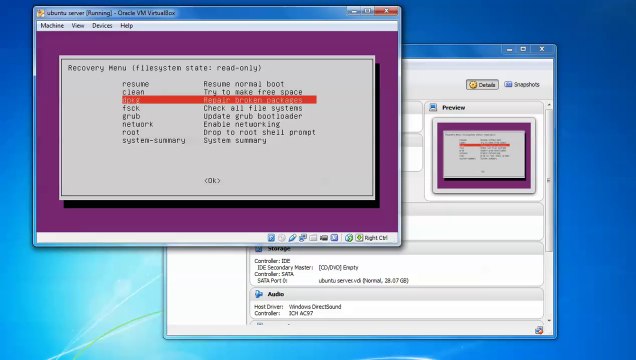Open the Machine menu

tap(52, 26)
